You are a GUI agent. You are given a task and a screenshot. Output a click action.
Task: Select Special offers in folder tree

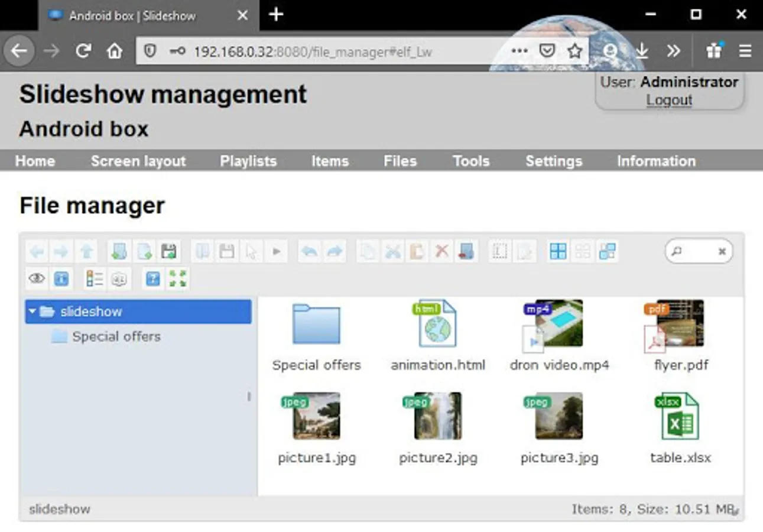pos(116,337)
